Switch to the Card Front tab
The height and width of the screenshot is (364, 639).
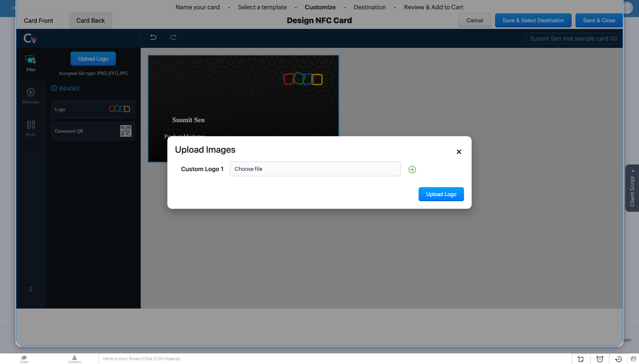[38, 21]
